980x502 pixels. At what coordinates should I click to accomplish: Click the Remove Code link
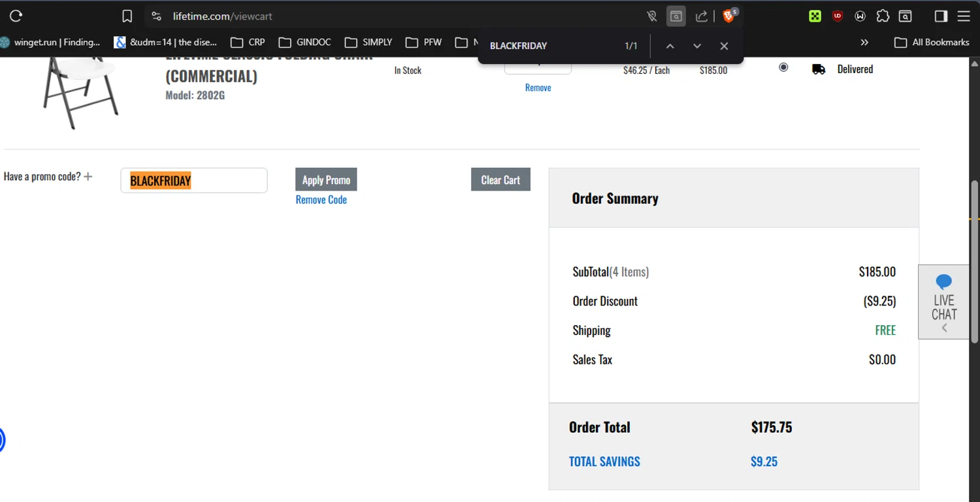click(321, 200)
